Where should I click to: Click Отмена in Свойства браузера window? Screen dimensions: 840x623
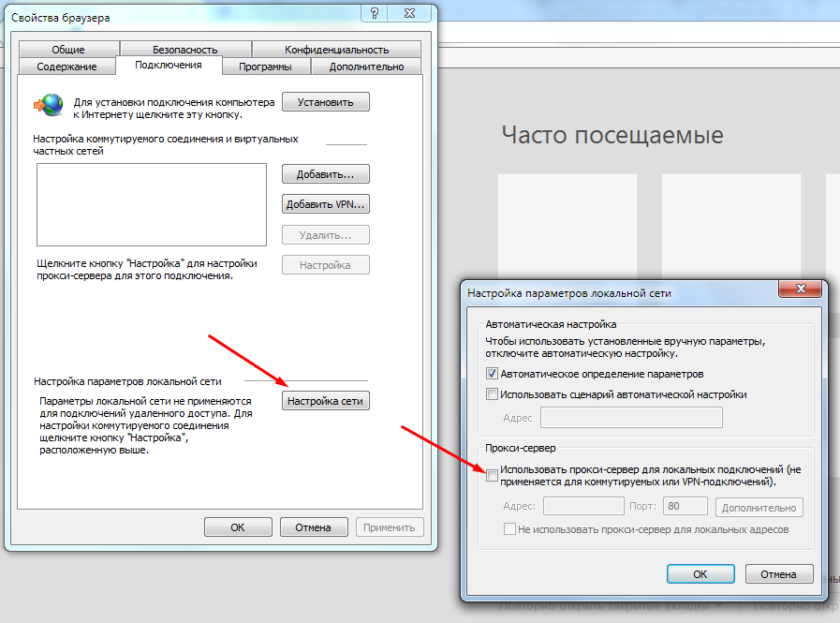[313, 527]
